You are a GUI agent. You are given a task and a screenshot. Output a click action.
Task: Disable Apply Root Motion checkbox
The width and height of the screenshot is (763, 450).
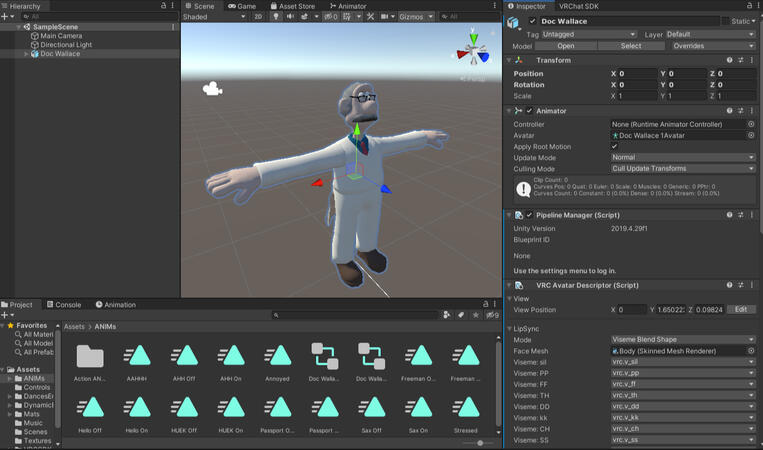614,146
